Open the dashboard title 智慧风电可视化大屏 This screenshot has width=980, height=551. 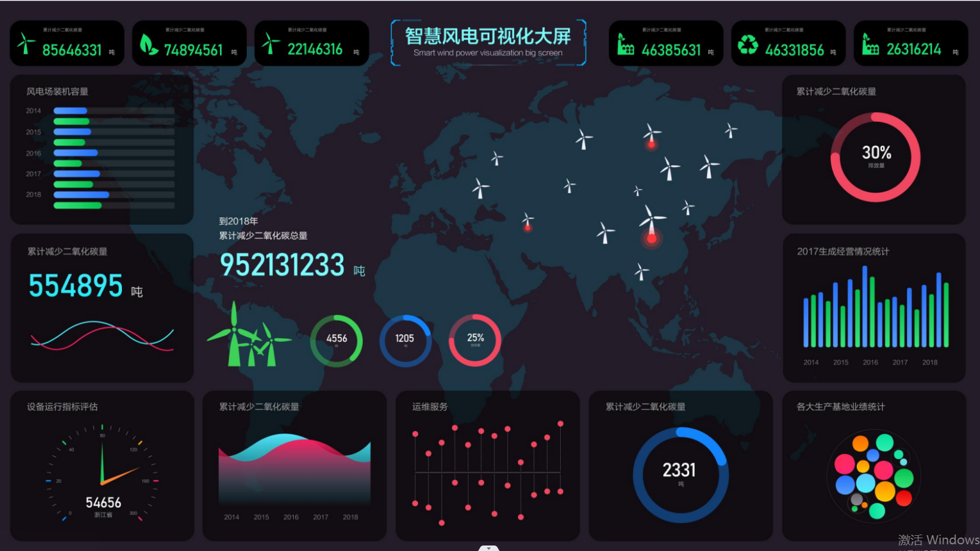click(x=488, y=36)
